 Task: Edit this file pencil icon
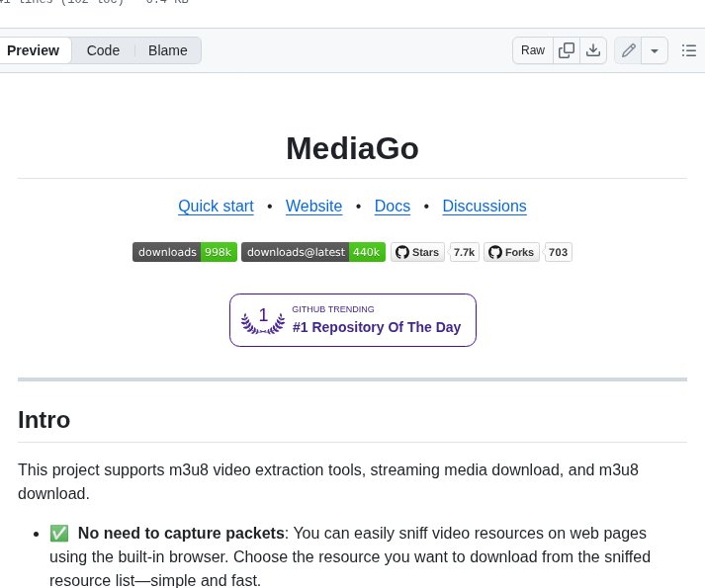pyautogui.click(x=628, y=50)
